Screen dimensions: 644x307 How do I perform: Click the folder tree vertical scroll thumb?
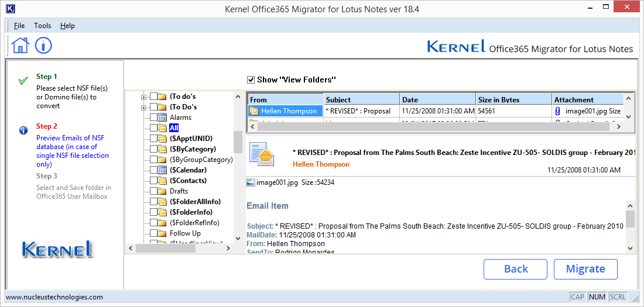tap(238, 142)
